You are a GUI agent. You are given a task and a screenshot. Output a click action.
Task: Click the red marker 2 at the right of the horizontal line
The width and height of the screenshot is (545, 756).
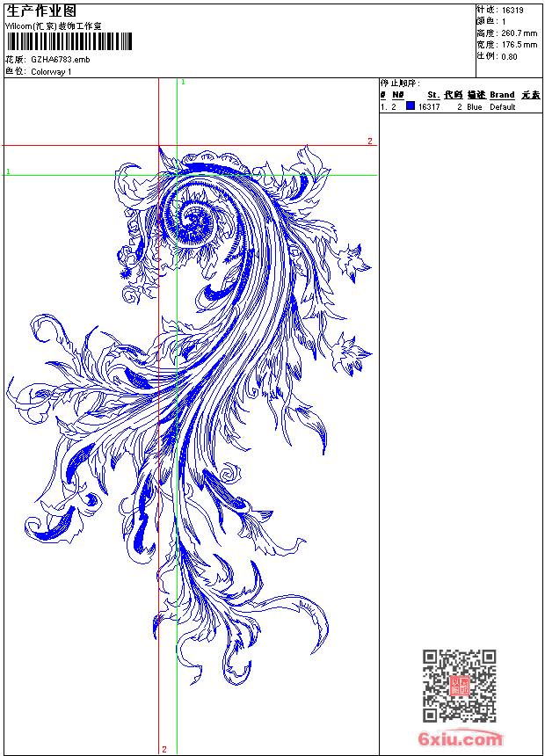point(370,141)
